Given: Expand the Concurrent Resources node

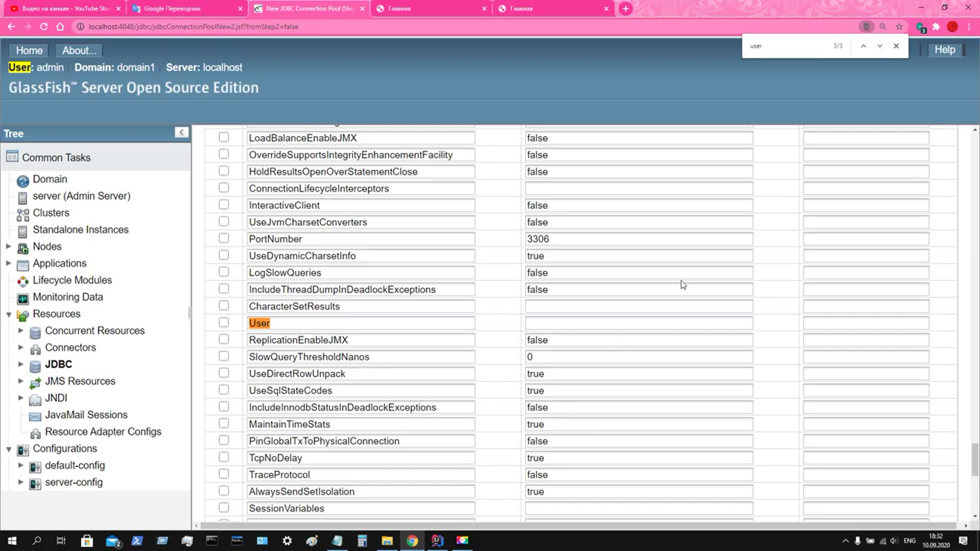Looking at the screenshot, I should pos(21,331).
